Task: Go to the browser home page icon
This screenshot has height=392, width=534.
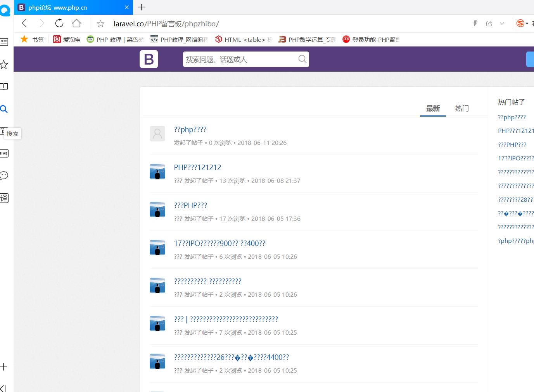Action: [x=76, y=23]
